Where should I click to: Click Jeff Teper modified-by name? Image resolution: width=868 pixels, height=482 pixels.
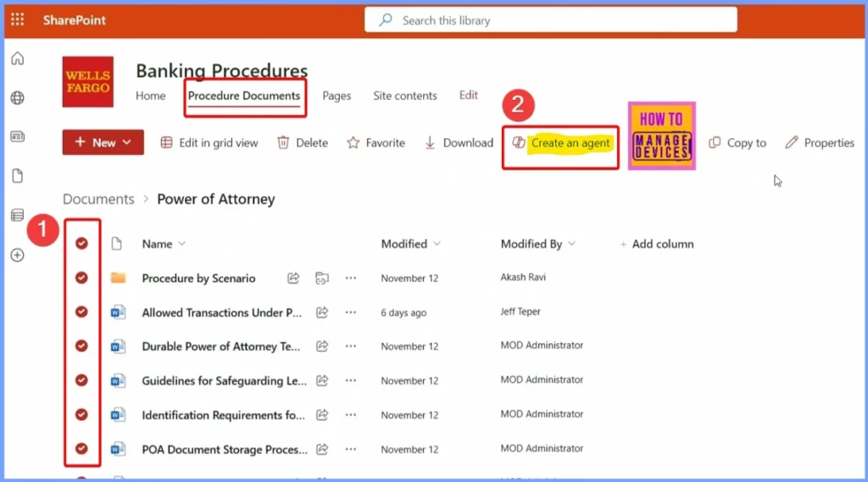point(520,312)
